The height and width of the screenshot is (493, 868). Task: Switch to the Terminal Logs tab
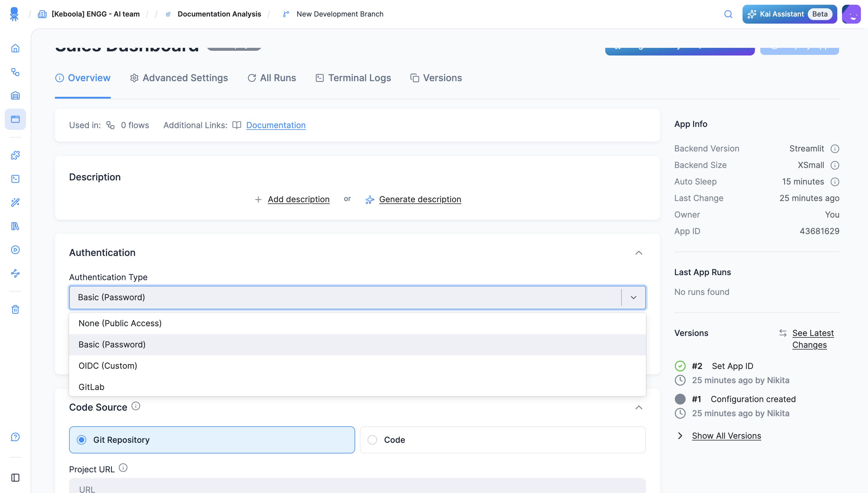(x=353, y=78)
